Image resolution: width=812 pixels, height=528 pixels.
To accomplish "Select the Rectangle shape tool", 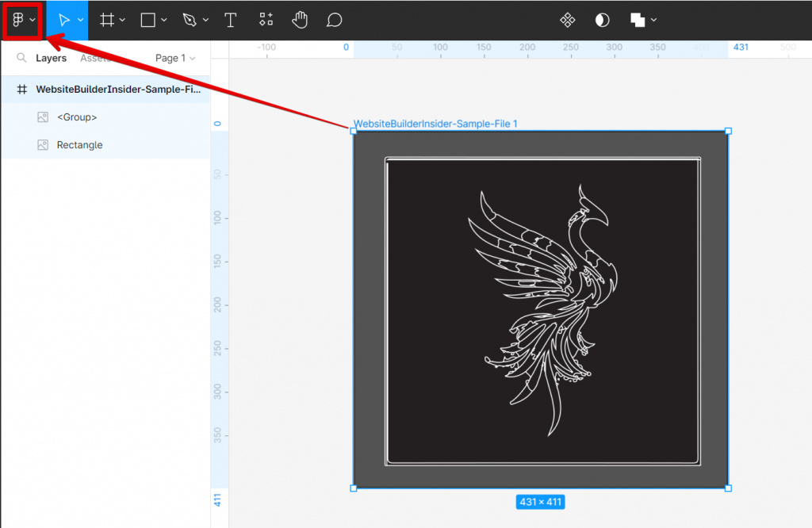I will 147,20.
